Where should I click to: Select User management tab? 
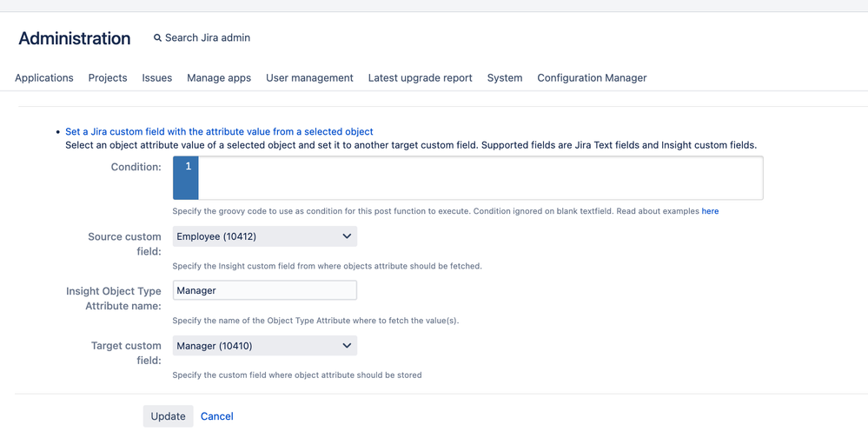[309, 78]
